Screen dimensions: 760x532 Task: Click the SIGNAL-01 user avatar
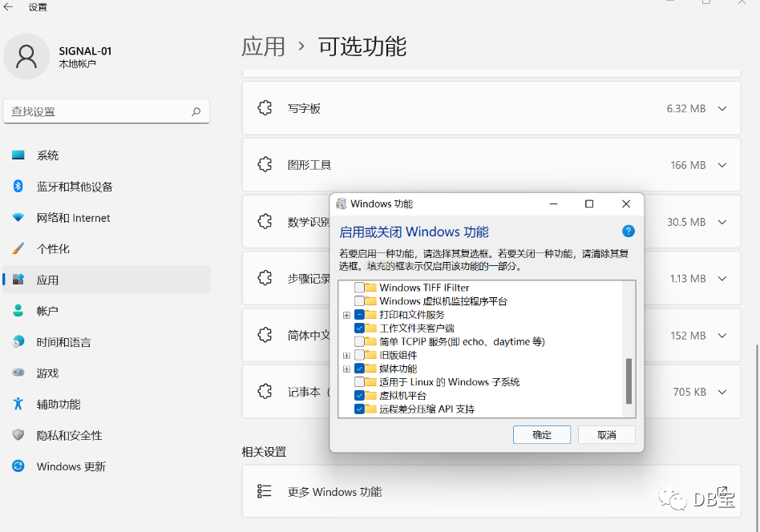coord(26,57)
